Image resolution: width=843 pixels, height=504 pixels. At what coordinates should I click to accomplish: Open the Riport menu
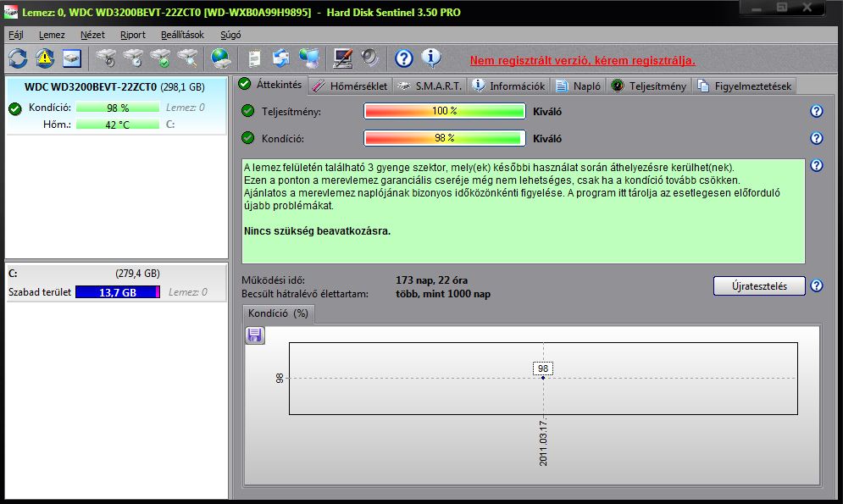point(133,35)
